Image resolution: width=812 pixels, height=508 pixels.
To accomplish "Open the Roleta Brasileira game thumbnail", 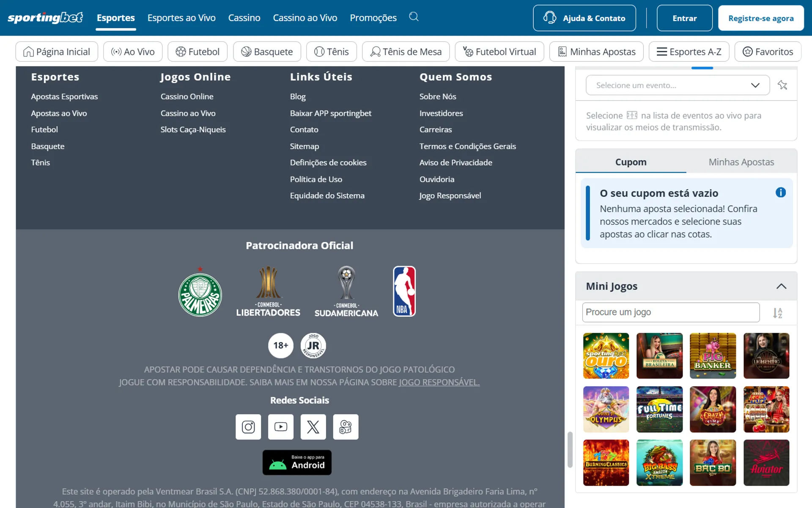I will coord(659,356).
